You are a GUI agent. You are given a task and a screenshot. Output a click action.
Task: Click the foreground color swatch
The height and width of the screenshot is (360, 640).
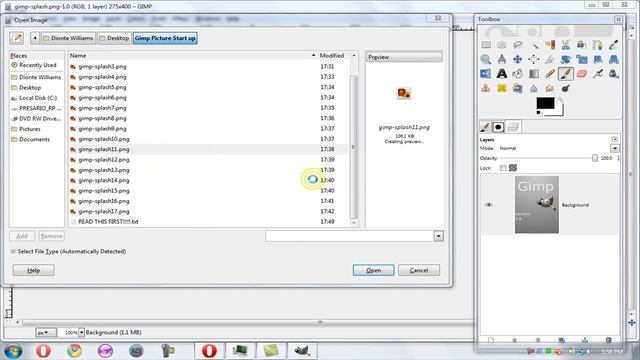[545, 103]
